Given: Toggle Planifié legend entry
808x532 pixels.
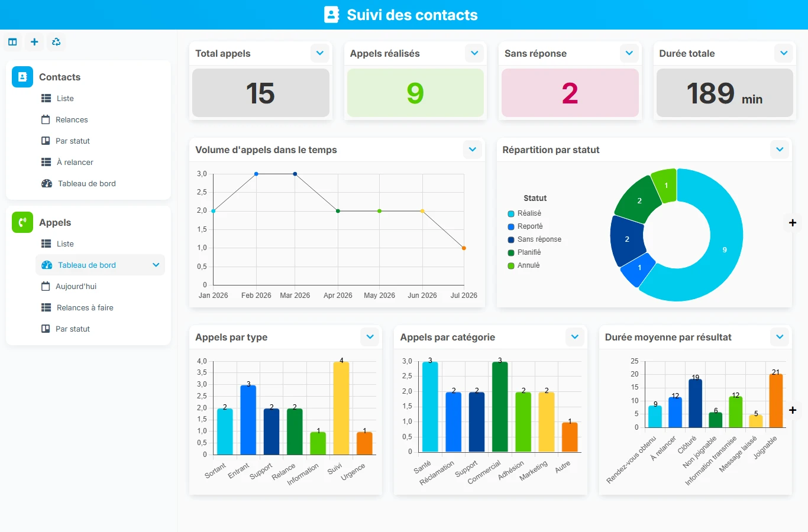Looking at the screenshot, I should click(x=525, y=252).
